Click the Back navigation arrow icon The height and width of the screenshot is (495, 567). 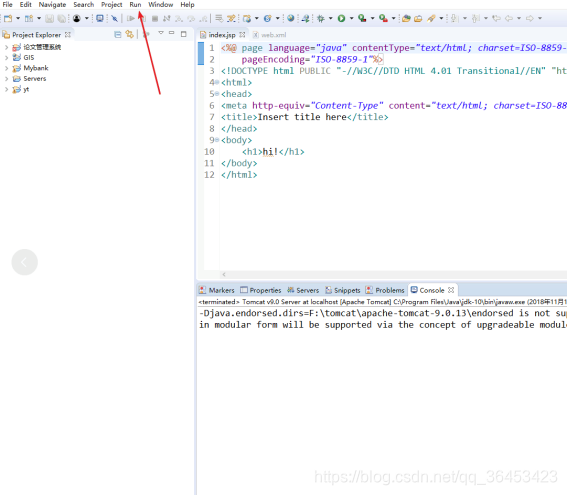coord(509,18)
